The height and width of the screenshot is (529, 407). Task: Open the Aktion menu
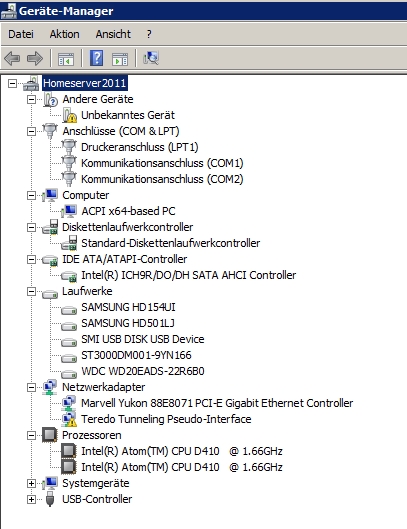pyautogui.click(x=64, y=34)
